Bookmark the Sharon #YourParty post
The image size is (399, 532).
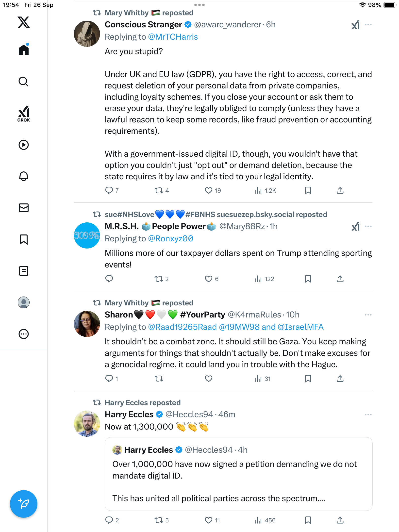pyautogui.click(x=308, y=379)
